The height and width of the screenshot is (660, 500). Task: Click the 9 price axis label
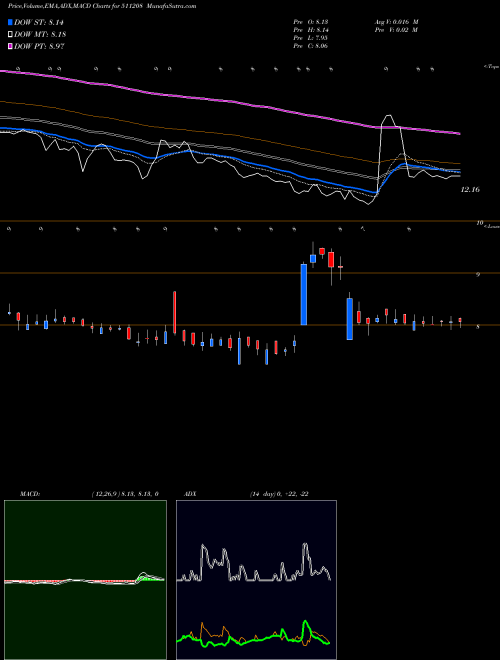[478, 274]
